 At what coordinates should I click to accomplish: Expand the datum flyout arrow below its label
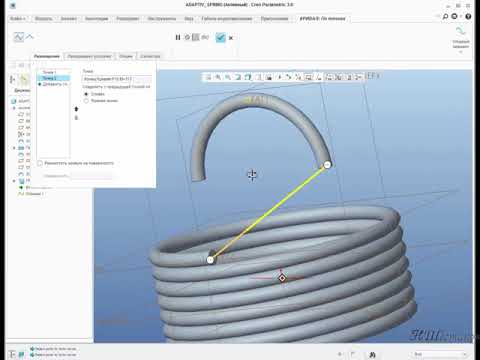[x=461, y=52]
